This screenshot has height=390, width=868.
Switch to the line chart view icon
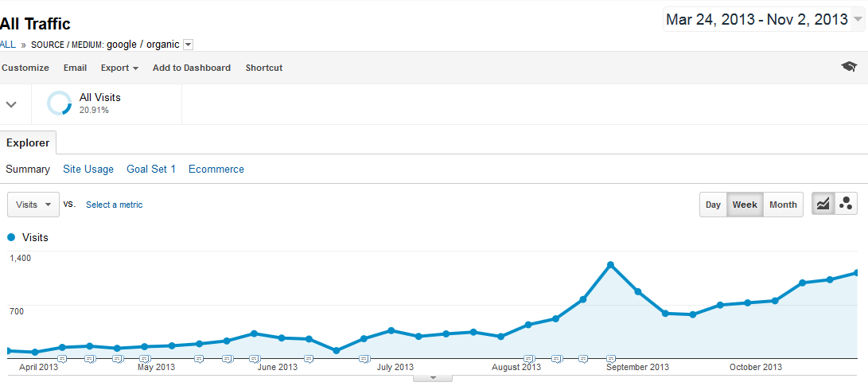823,204
